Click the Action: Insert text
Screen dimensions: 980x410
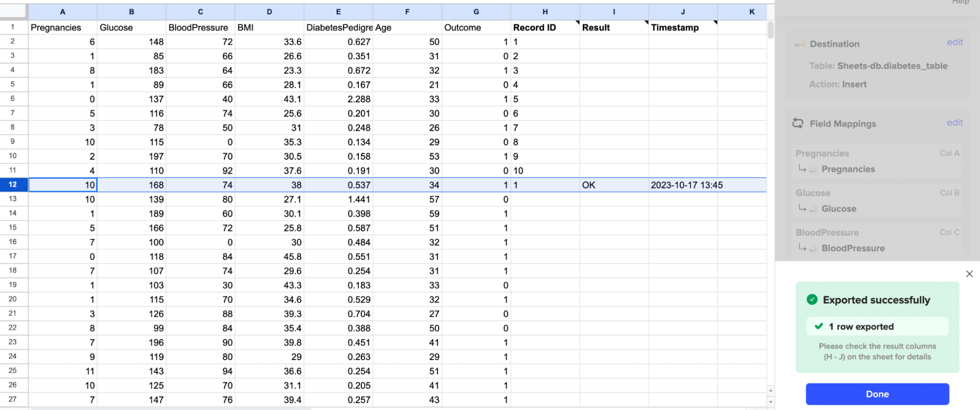pos(837,84)
